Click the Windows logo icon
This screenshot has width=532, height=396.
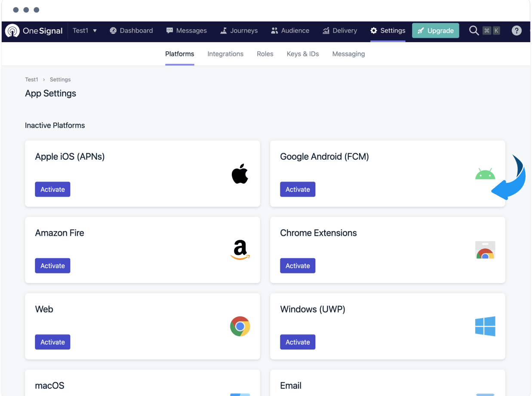point(485,326)
